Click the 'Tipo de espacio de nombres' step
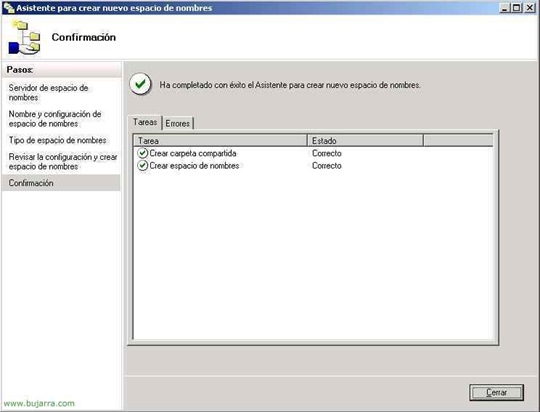 [x=58, y=140]
